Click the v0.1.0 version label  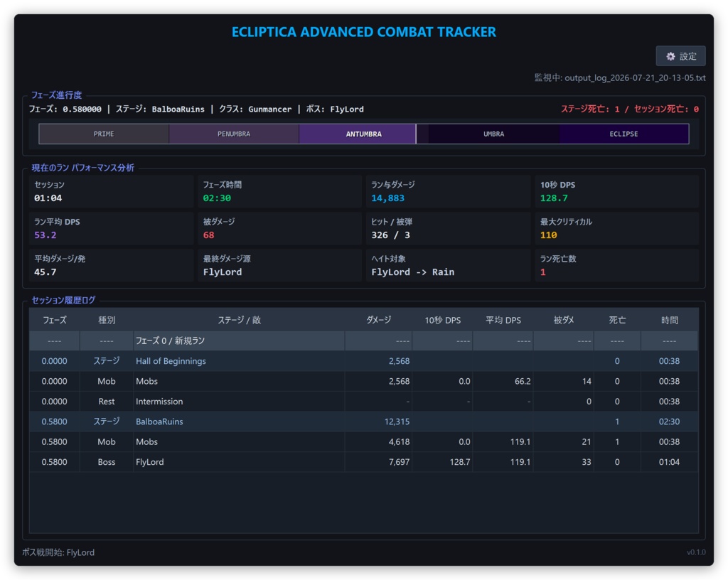coord(696,552)
